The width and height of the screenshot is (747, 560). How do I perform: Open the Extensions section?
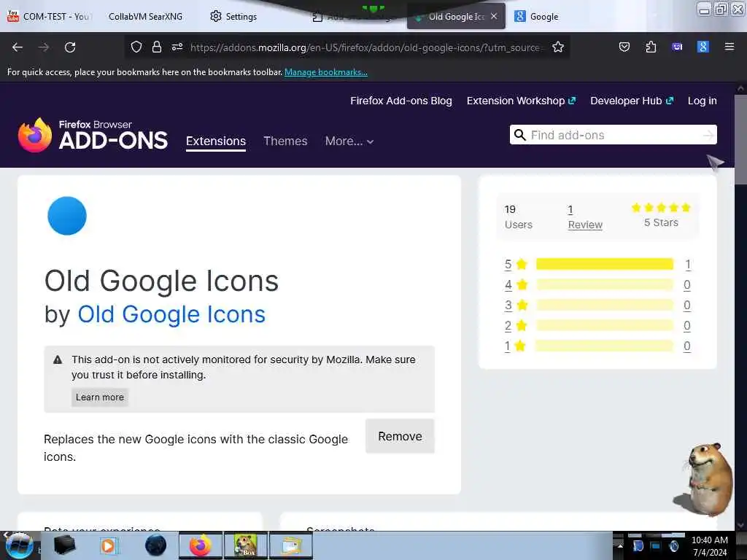pyautogui.click(x=216, y=141)
